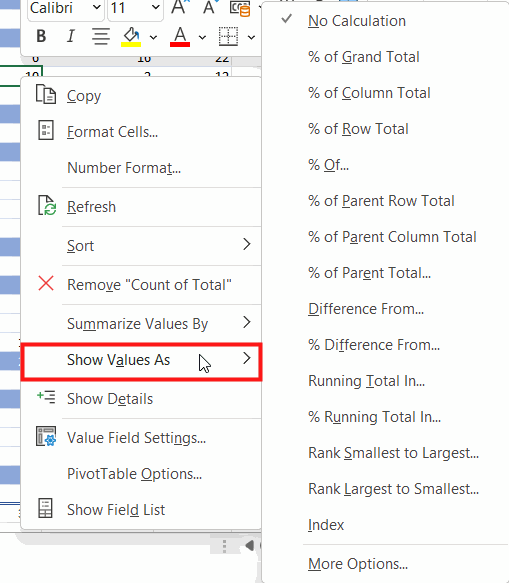Toggle Italic formatting in mini toolbar
509x583 pixels.
click(x=70, y=36)
